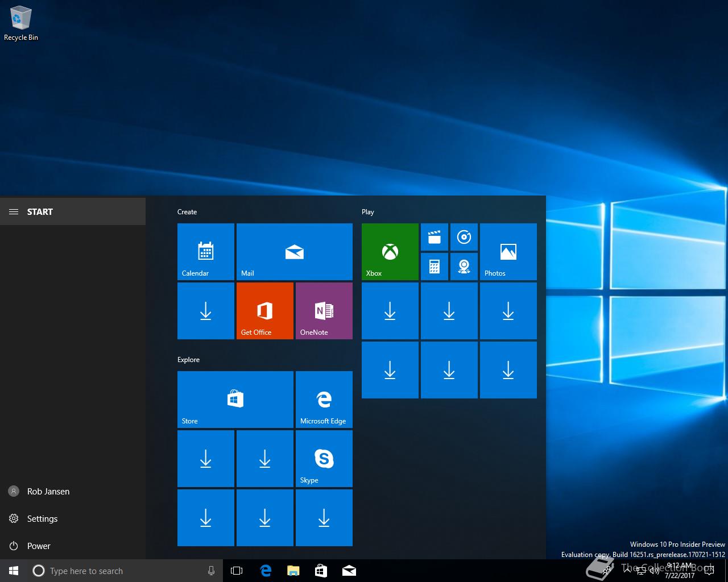The image size is (728, 582).
Task: Open the Calendar tile
Action: pos(206,252)
